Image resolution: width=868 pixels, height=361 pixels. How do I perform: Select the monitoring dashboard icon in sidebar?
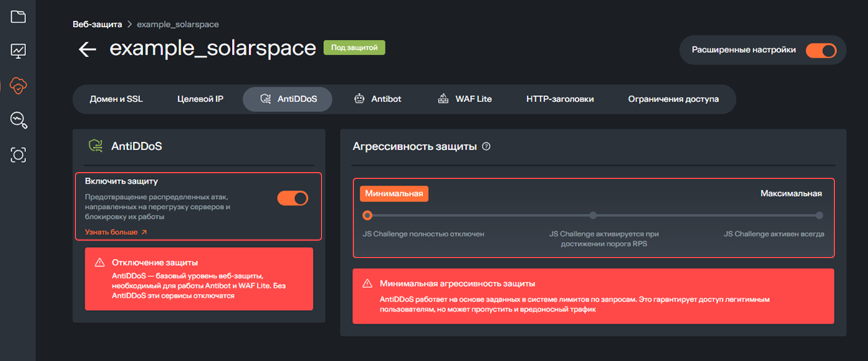18,51
